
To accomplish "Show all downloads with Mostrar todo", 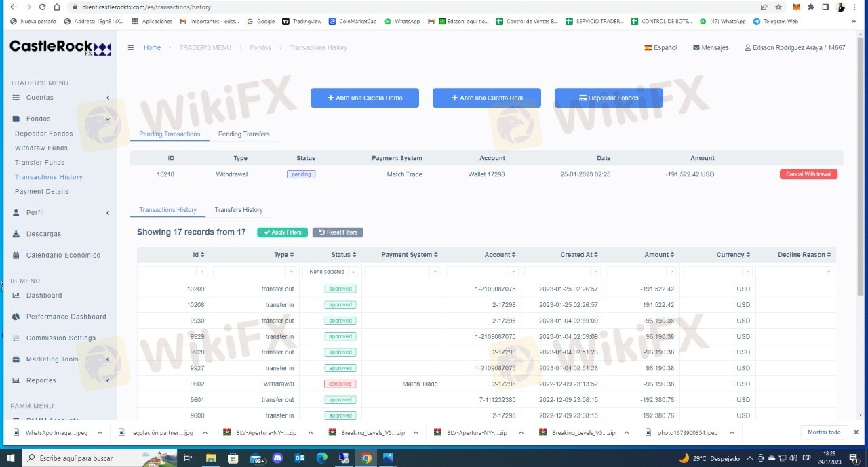I will tap(824, 432).
